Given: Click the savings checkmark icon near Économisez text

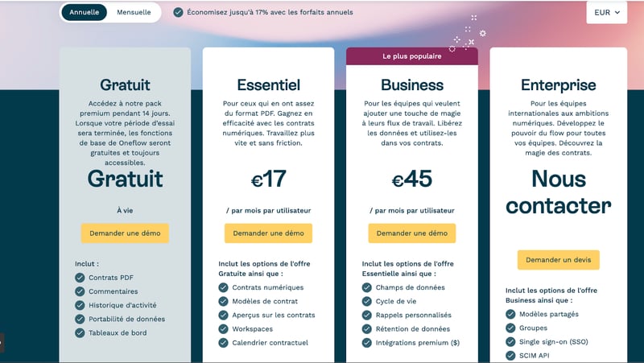Looking at the screenshot, I should [178, 12].
